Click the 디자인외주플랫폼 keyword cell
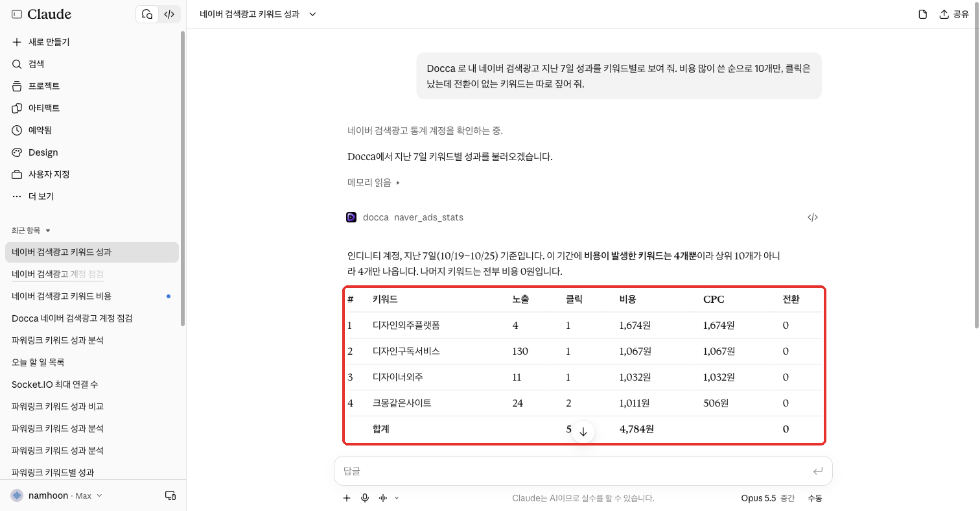The image size is (980, 511). point(406,326)
